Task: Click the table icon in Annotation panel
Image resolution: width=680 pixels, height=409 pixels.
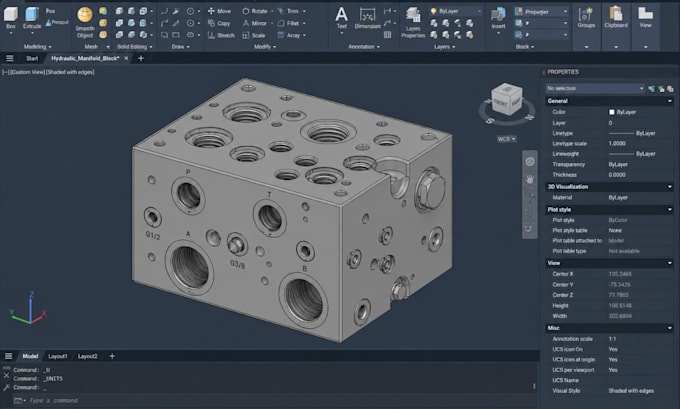Action: click(387, 35)
